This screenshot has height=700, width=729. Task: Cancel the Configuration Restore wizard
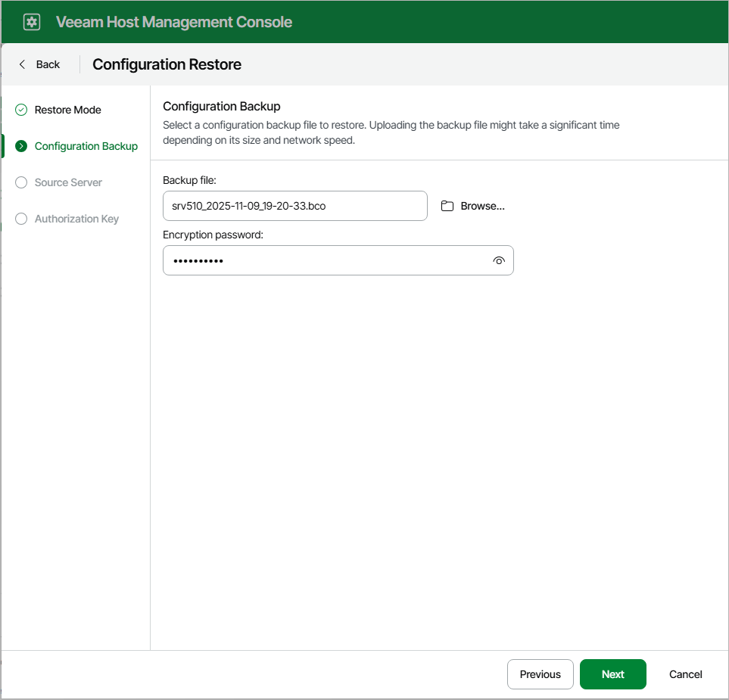click(684, 674)
